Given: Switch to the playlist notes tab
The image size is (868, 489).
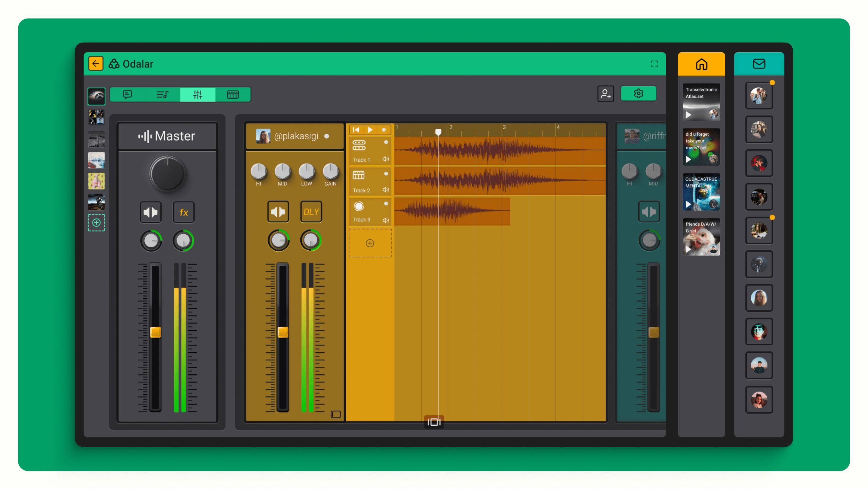Looking at the screenshot, I should coord(162,94).
